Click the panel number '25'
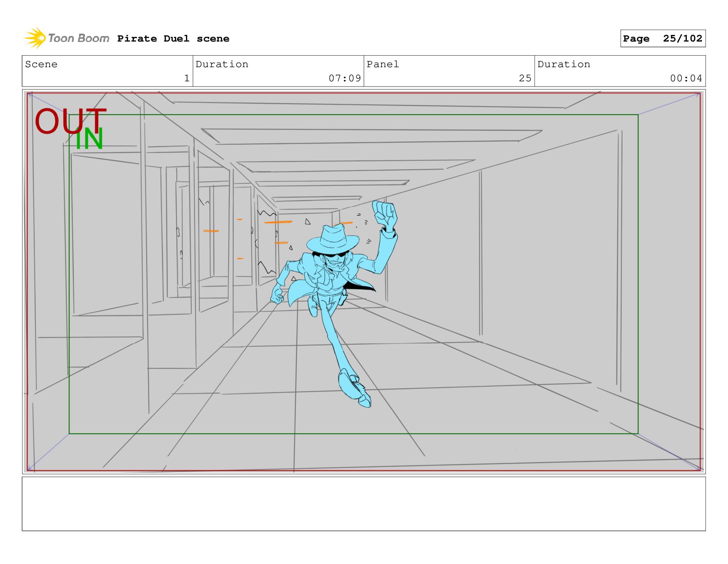The height and width of the screenshot is (564, 728). (x=525, y=78)
